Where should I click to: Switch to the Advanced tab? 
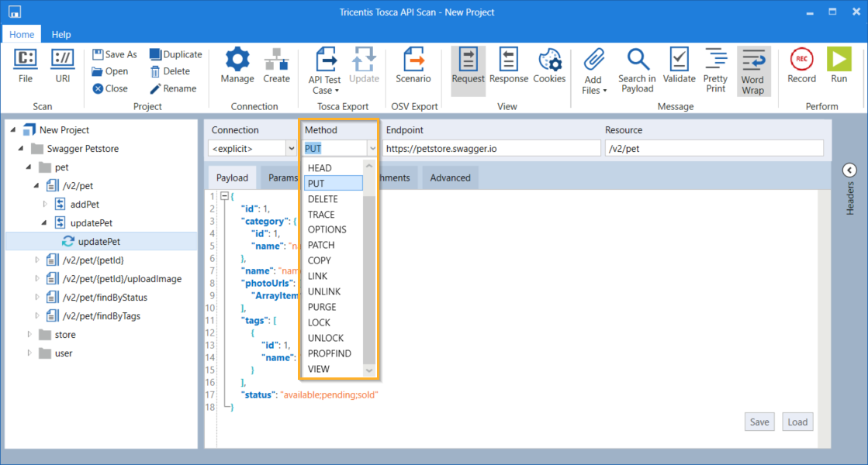coord(450,177)
